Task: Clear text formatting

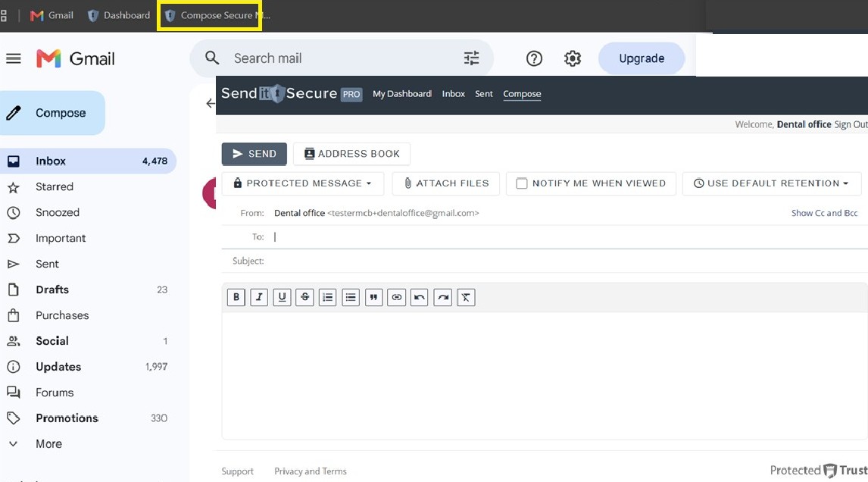Action: (x=466, y=298)
